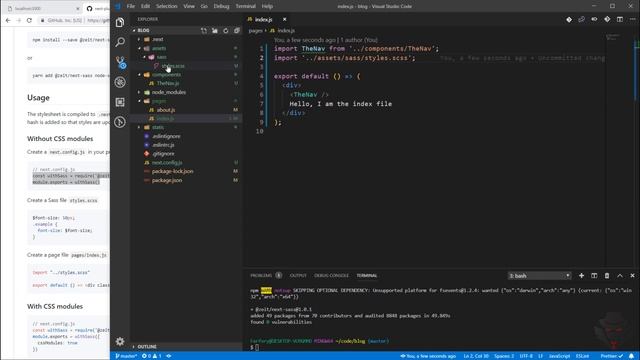Open TheNav.js in the explorer

tap(168, 83)
